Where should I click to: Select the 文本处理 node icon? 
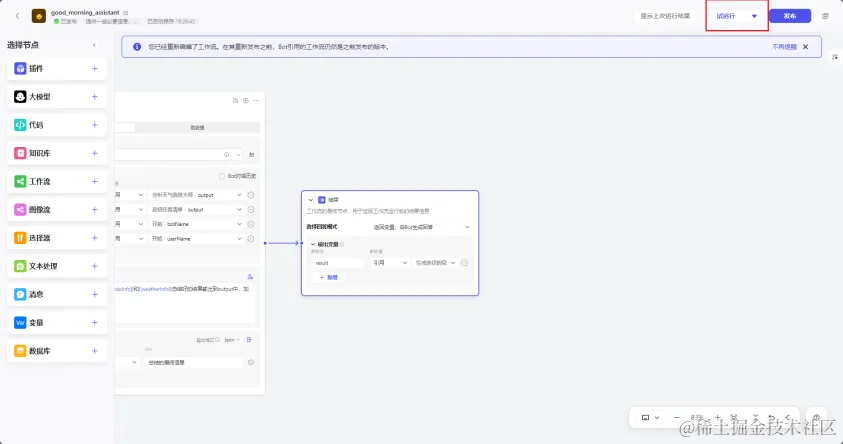point(20,266)
